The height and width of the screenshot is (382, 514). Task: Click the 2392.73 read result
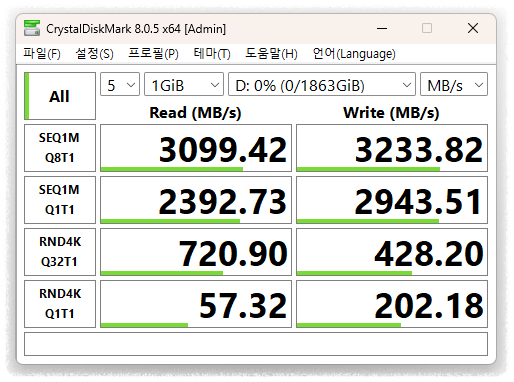pos(196,200)
